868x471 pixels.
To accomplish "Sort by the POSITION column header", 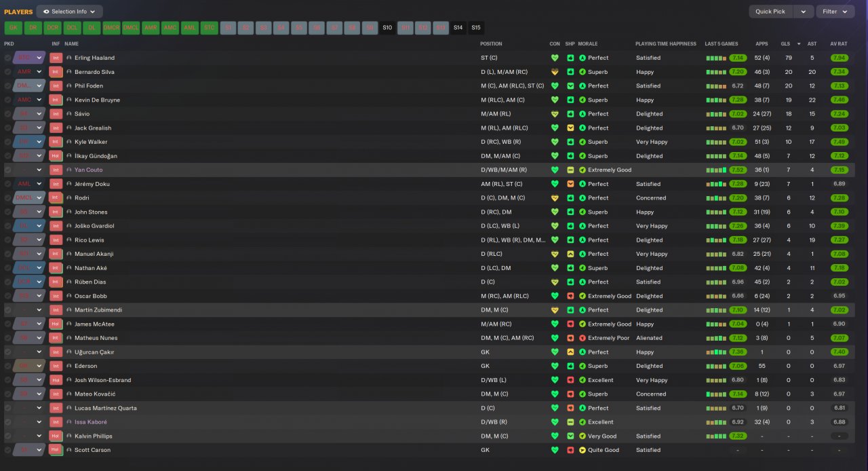I will click(491, 43).
